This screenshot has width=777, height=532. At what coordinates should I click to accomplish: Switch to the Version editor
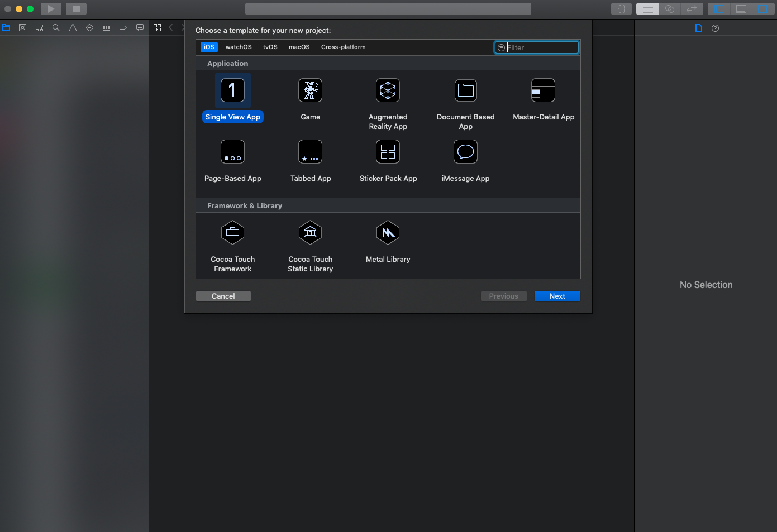(692, 9)
